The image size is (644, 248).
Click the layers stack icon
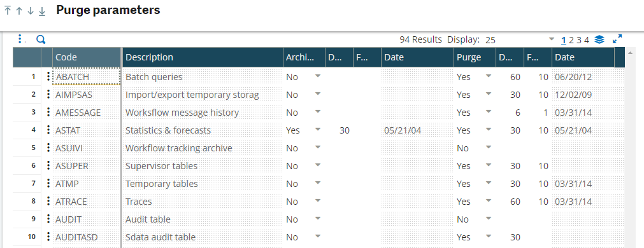(x=599, y=39)
